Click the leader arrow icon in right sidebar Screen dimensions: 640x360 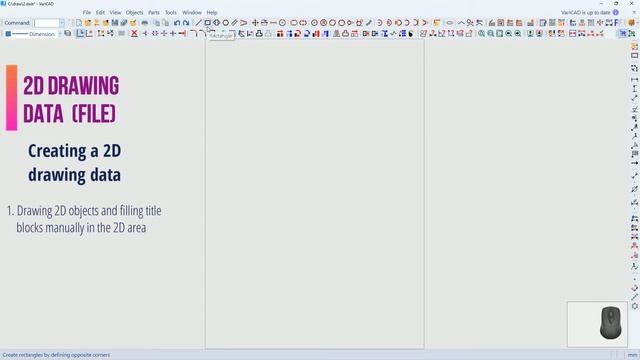click(634, 163)
